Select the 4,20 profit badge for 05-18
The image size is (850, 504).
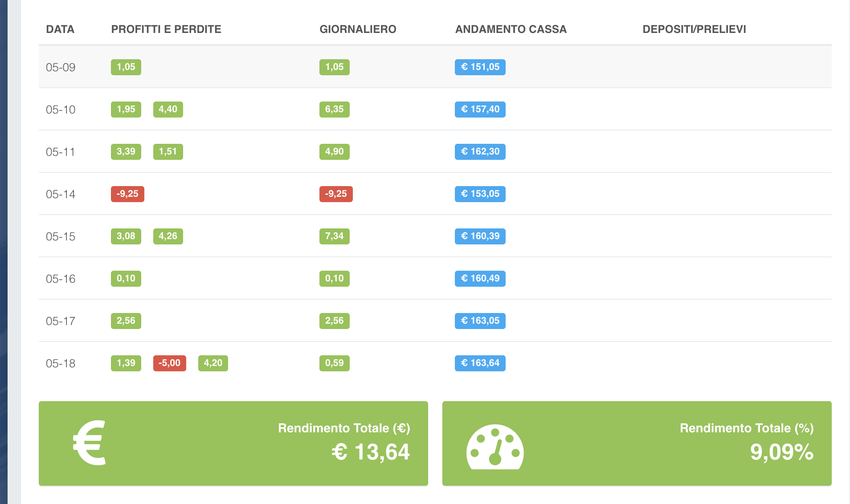tap(213, 363)
